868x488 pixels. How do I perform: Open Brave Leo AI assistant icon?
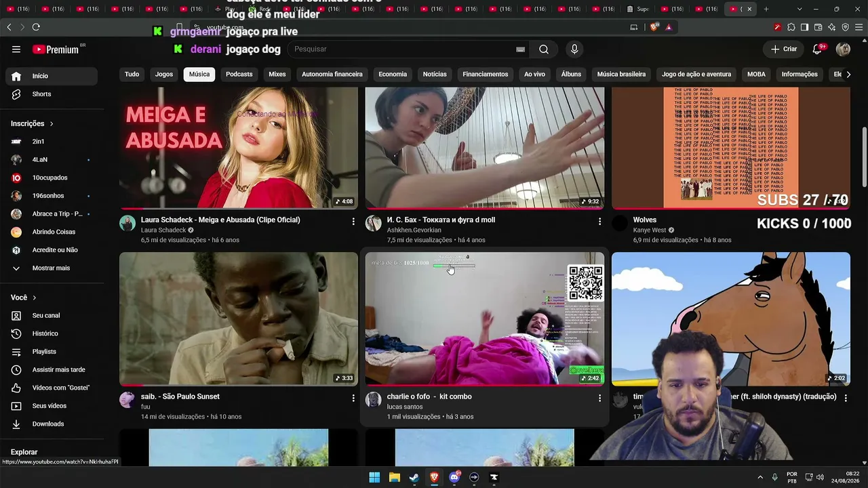831,27
